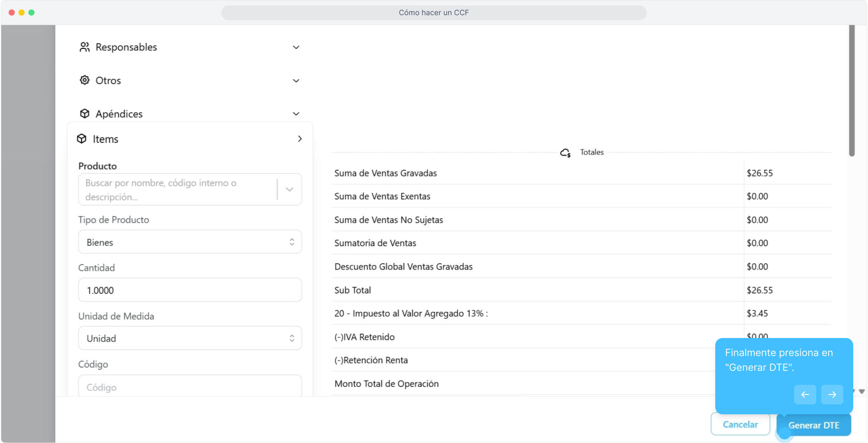Expand the Apéndices section chevron
Screen dimensions: 868x443
[x=296, y=114]
